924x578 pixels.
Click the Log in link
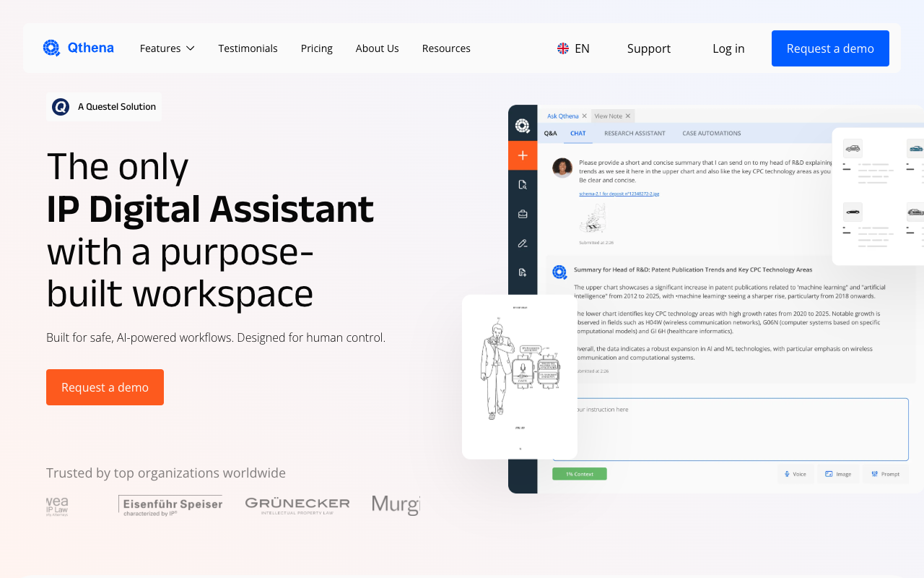coord(728,48)
